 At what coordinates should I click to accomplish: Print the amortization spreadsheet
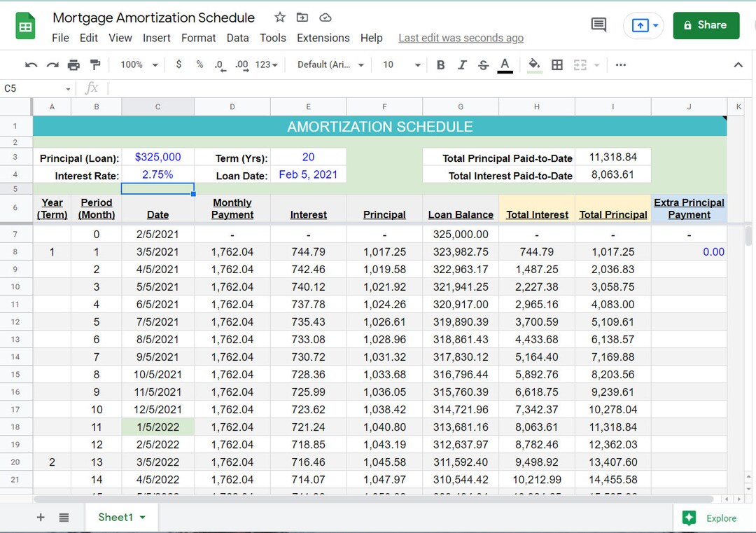coord(75,64)
